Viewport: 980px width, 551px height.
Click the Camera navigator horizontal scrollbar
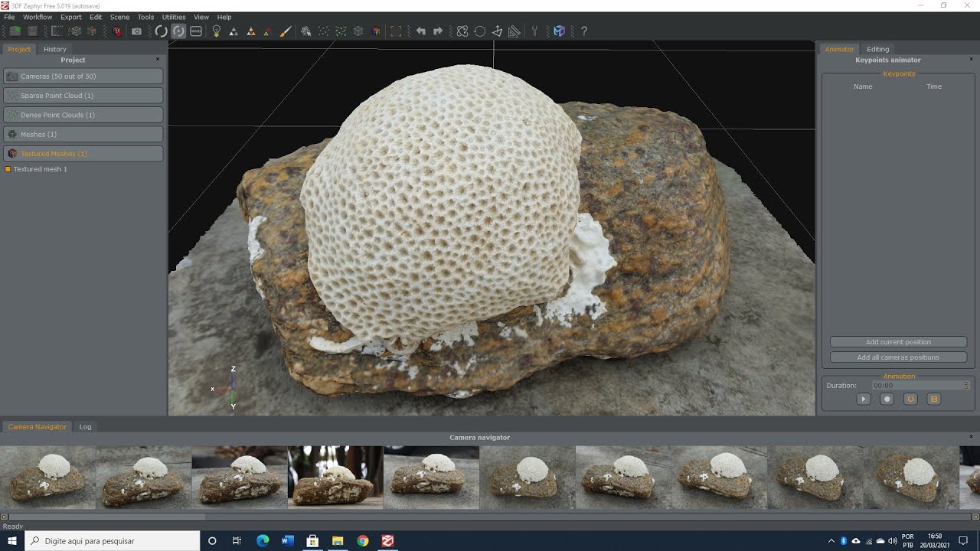click(x=489, y=517)
